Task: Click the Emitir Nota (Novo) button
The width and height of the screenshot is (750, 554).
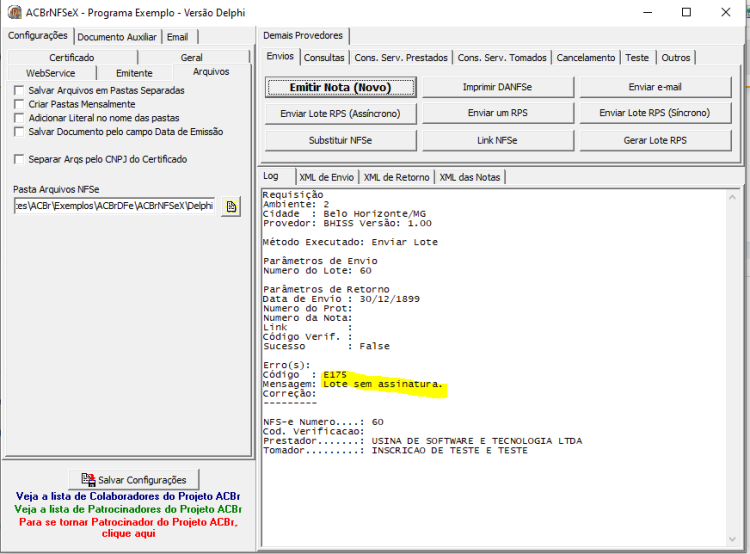Action: tap(341, 88)
